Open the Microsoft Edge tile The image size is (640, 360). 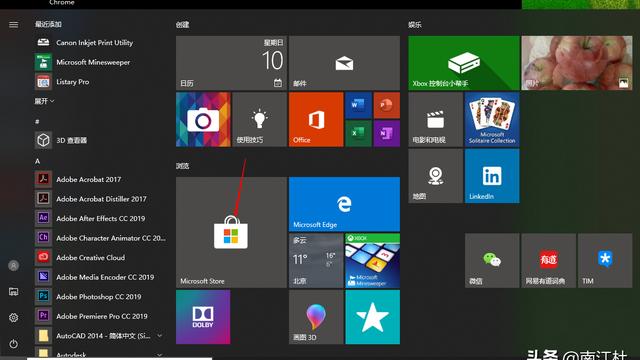coord(344,204)
